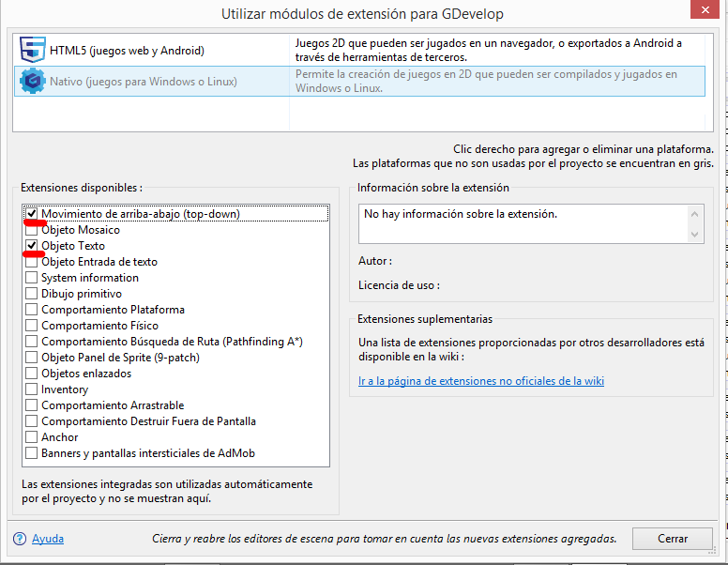Screen dimensions: 728x565
Task: Open the unofficial extensions wiki page link
Action: click(481, 381)
